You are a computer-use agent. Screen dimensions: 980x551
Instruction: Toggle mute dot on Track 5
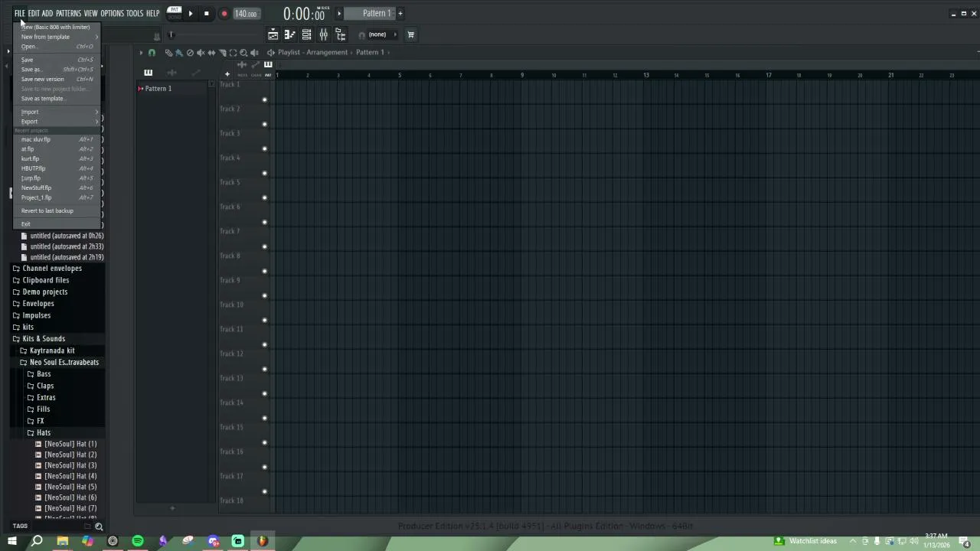(265, 197)
